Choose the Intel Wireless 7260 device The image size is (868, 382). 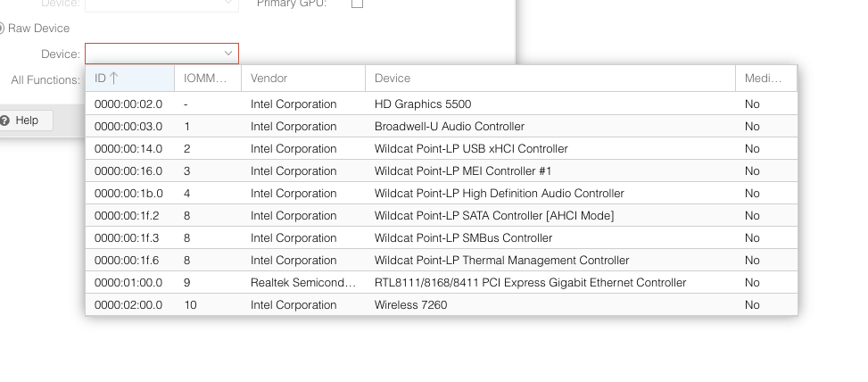410,305
